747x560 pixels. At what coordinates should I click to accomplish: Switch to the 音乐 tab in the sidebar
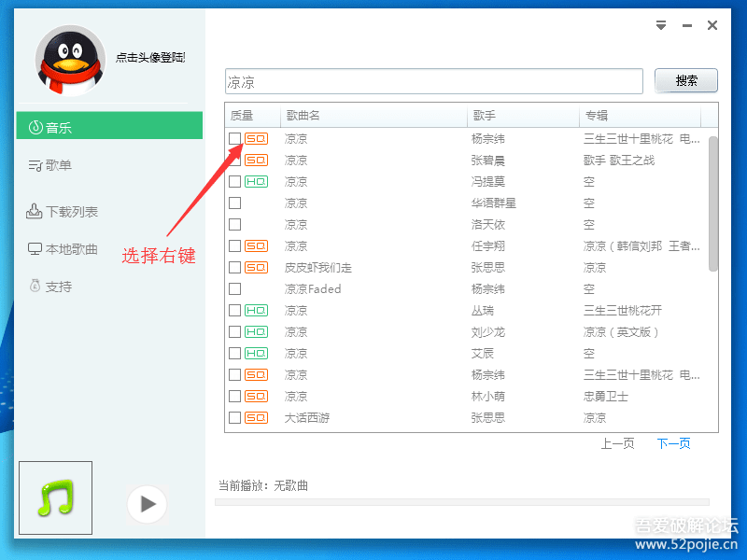(x=59, y=126)
